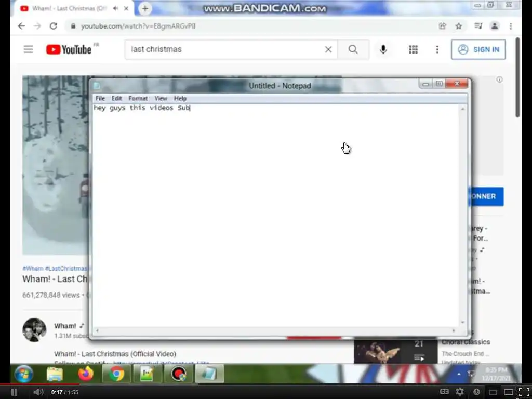Search with voice microphone button
Image resolution: width=532 pixels, height=399 pixels.
[x=383, y=49]
